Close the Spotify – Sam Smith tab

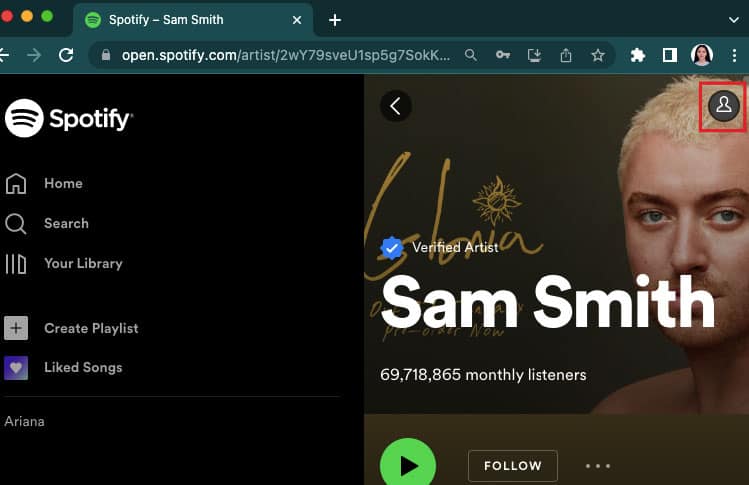click(297, 20)
